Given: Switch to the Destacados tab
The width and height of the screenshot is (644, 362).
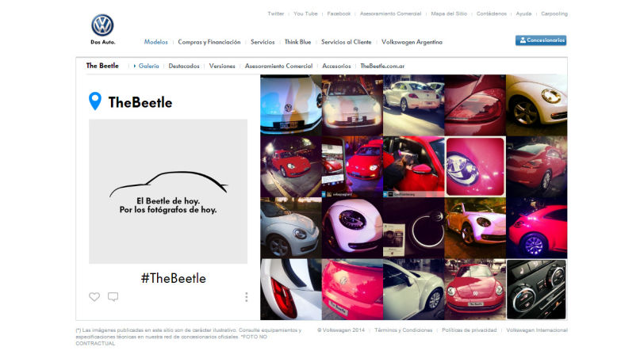Looking at the screenshot, I should 183,66.
